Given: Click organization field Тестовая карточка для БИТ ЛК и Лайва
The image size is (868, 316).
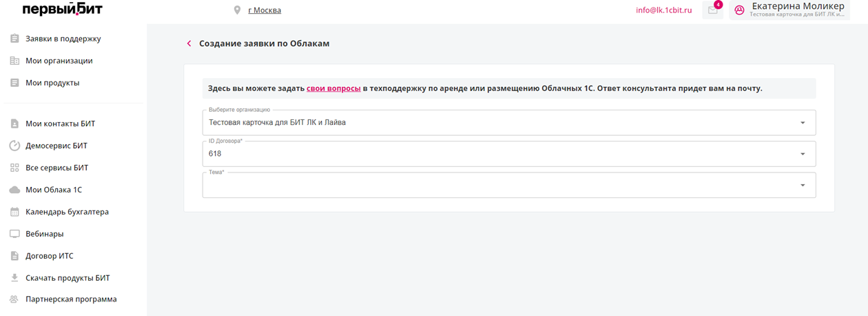Looking at the screenshot, I should 509,123.
